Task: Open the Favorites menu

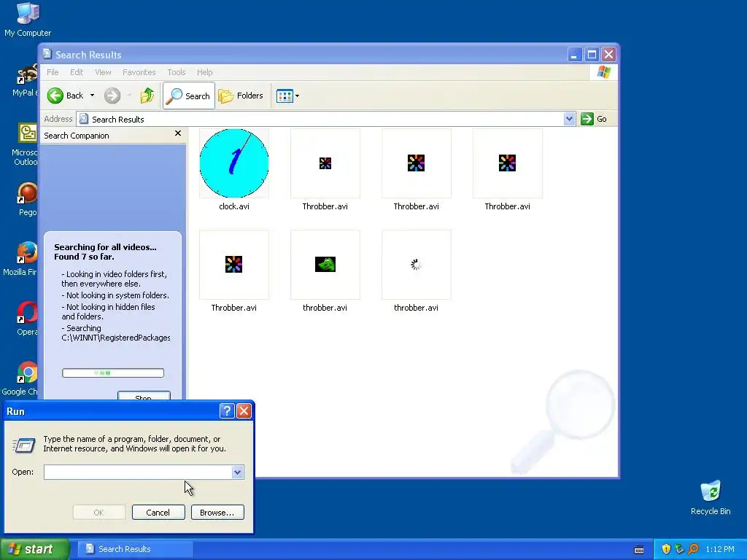Action: point(139,72)
